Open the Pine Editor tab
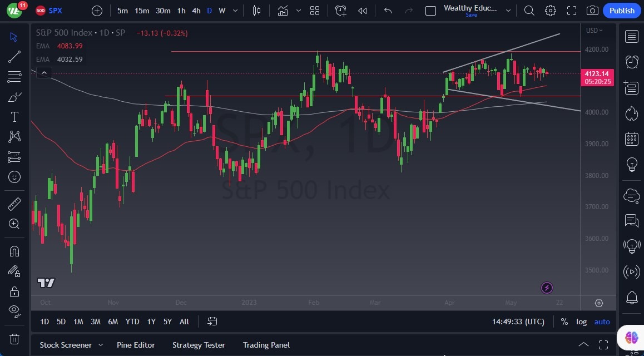Screen dimensions: 644x356 tap(136, 345)
